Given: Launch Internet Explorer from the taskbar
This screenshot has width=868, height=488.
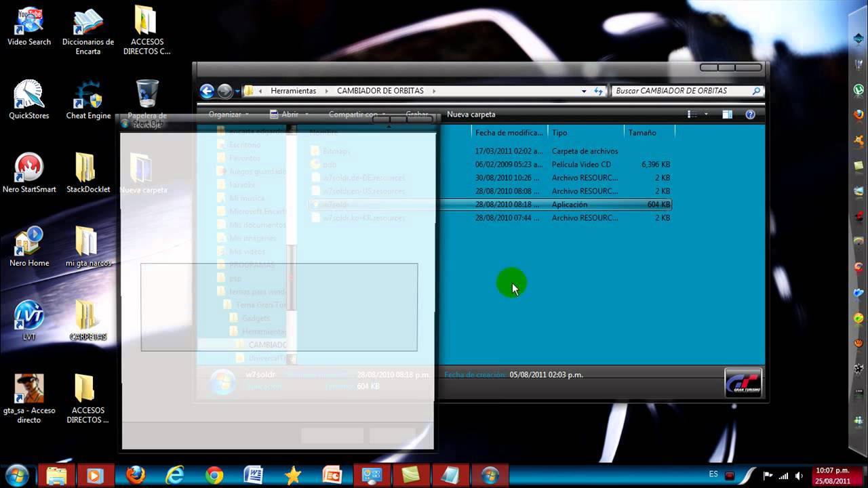Looking at the screenshot, I should [175, 475].
